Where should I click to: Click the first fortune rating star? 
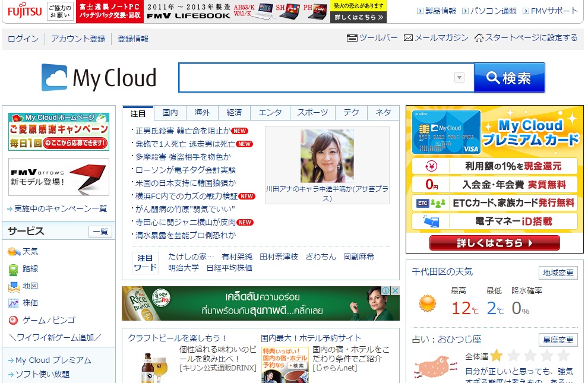click(x=496, y=355)
